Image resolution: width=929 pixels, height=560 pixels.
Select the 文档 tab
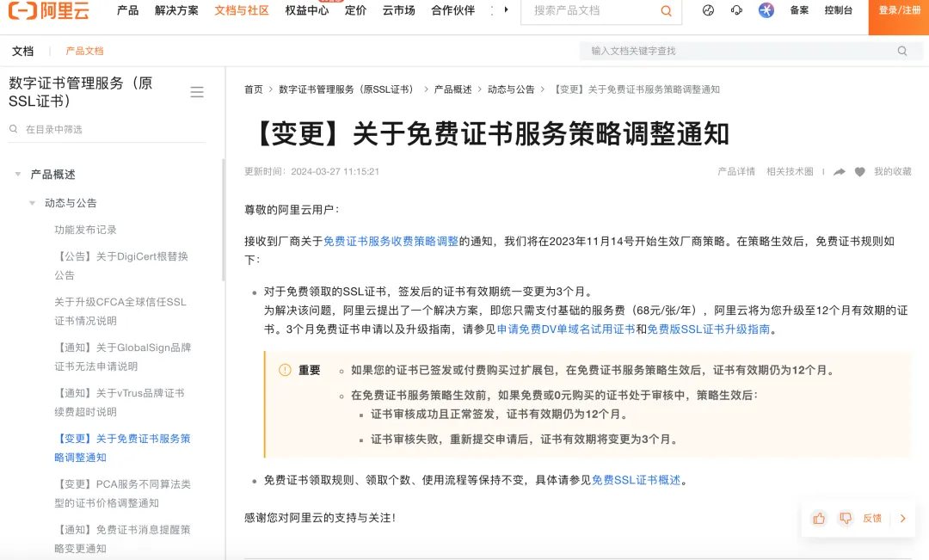point(22,51)
